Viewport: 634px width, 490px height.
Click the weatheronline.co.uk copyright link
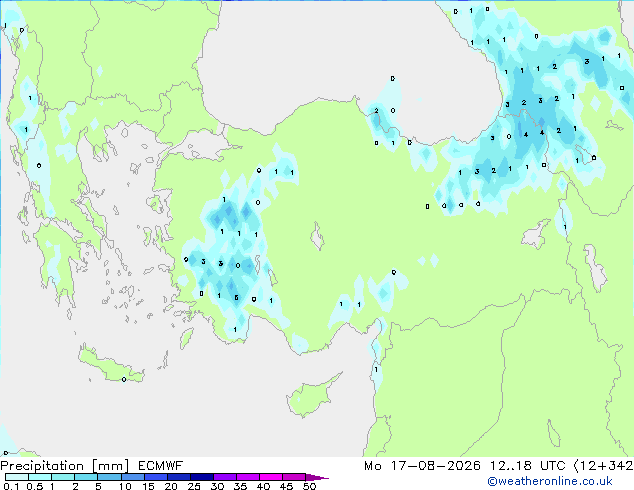(550, 481)
